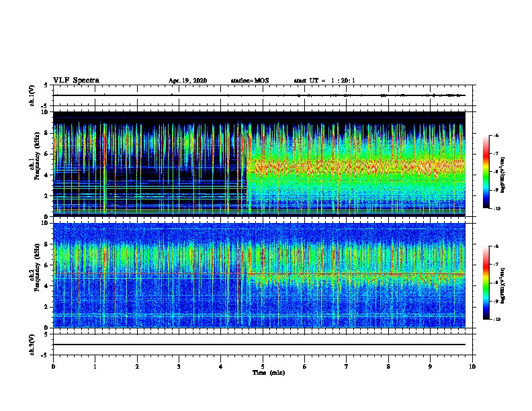532x411 pixels.
Task: Click the ch.1 spectrogram color scale bar
Action: click(x=486, y=172)
